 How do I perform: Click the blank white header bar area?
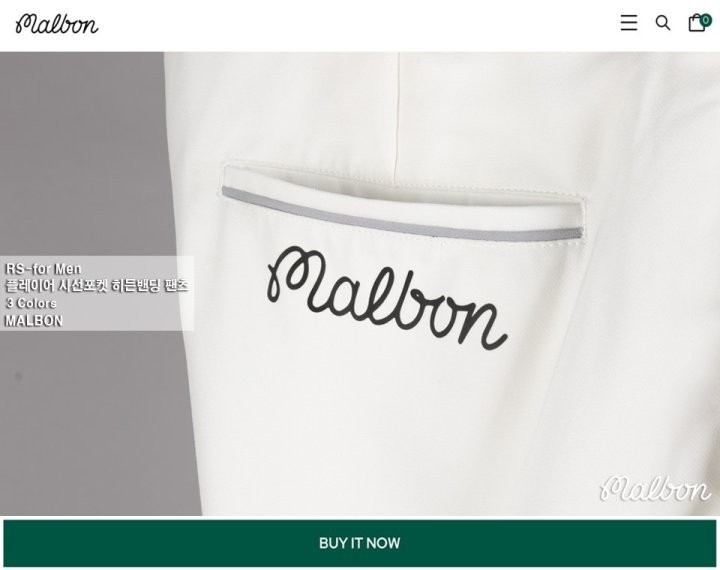[358, 25]
